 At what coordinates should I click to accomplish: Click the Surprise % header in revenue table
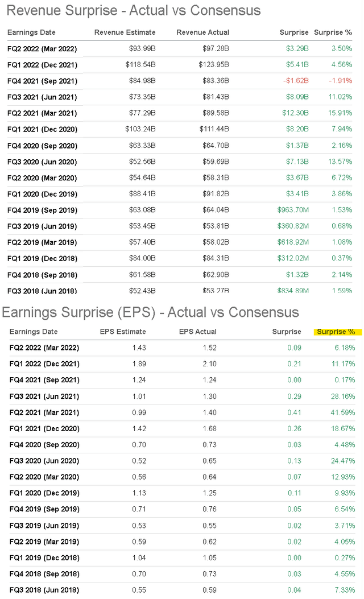coord(333,32)
